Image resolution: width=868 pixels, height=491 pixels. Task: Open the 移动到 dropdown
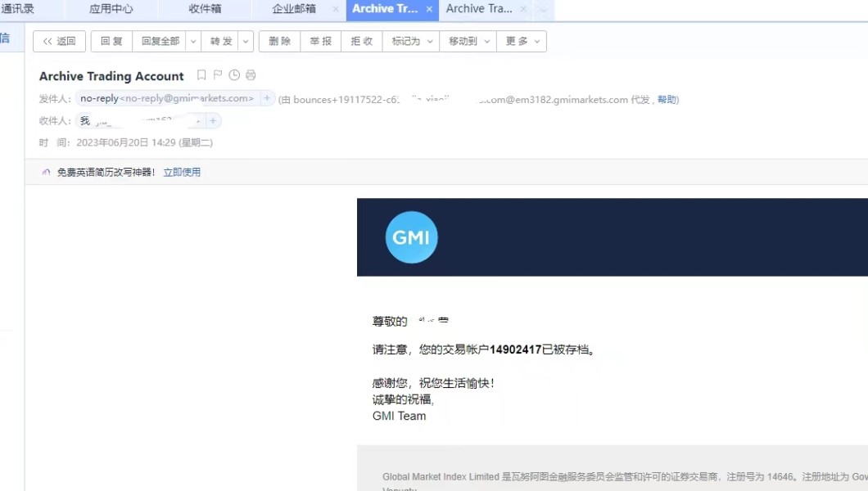coord(468,42)
